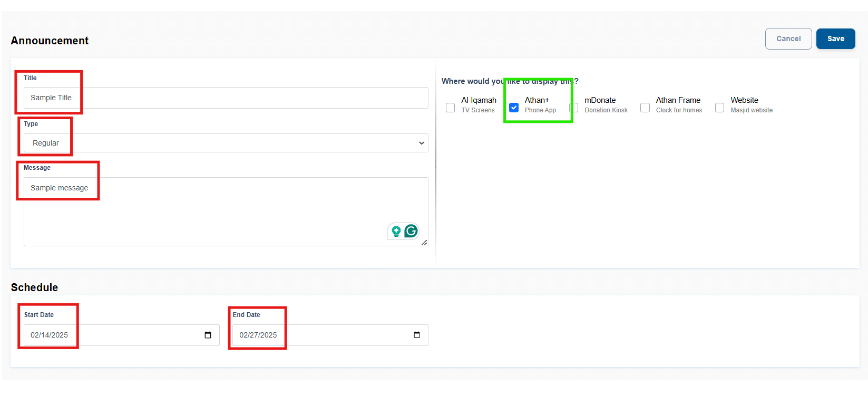This screenshot has width=868, height=404.
Task: Click the Schedule section heading
Action: pos(34,287)
